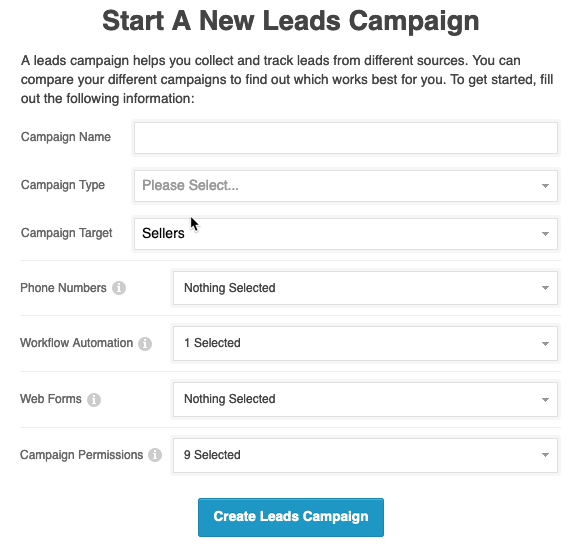Click the 'Web Forms' label text

(x=51, y=399)
